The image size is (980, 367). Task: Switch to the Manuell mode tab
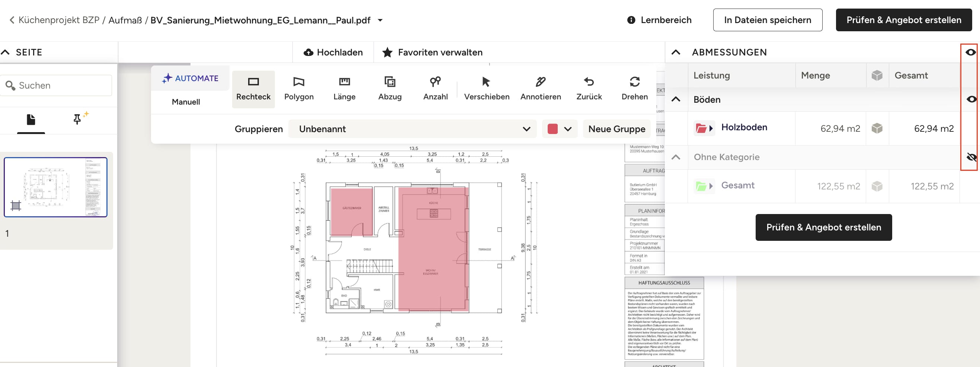[186, 102]
